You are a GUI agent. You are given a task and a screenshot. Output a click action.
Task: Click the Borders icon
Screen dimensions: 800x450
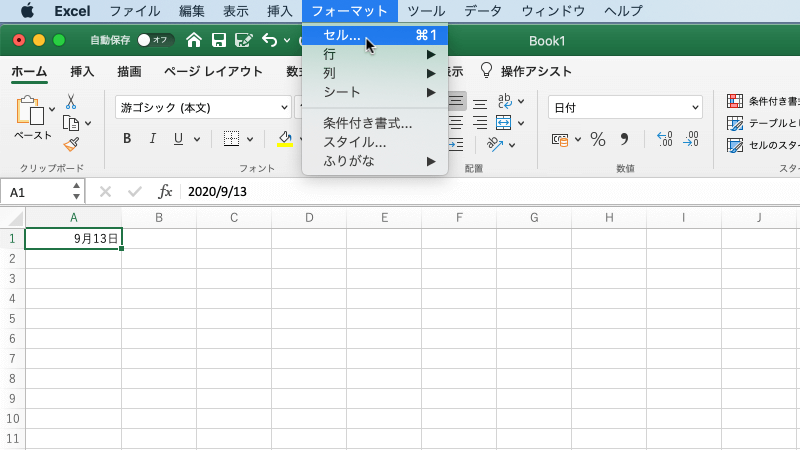(x=231, y=138)
